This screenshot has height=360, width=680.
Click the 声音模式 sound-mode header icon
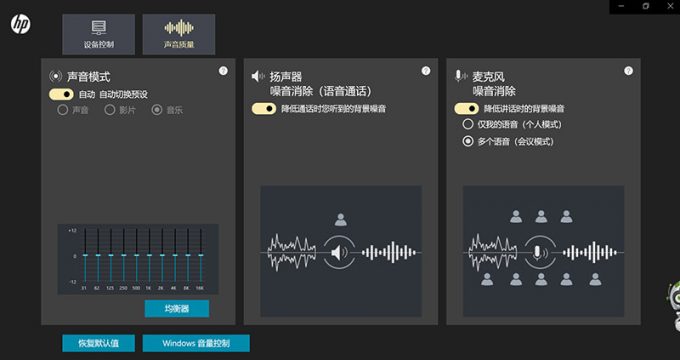click(x=56, y=77)
